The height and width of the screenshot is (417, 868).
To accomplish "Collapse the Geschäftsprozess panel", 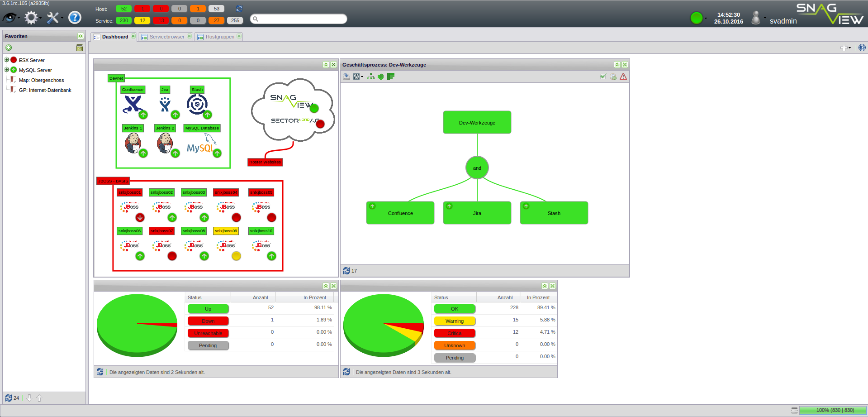I will click(617, 65).
